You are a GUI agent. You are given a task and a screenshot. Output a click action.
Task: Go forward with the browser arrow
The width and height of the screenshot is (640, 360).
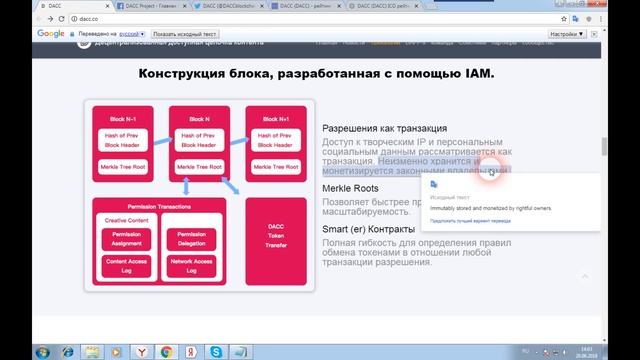(50, 19)
